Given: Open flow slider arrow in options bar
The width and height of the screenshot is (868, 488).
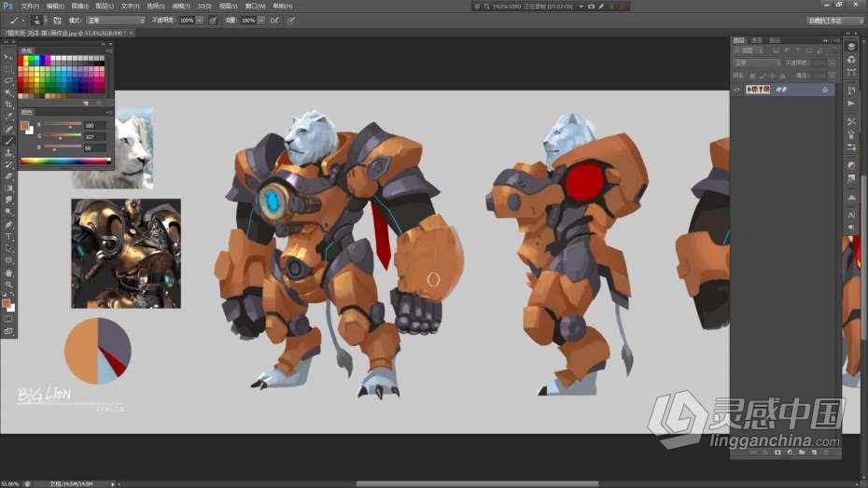Looking at the screenshot, I should (260, 20).
